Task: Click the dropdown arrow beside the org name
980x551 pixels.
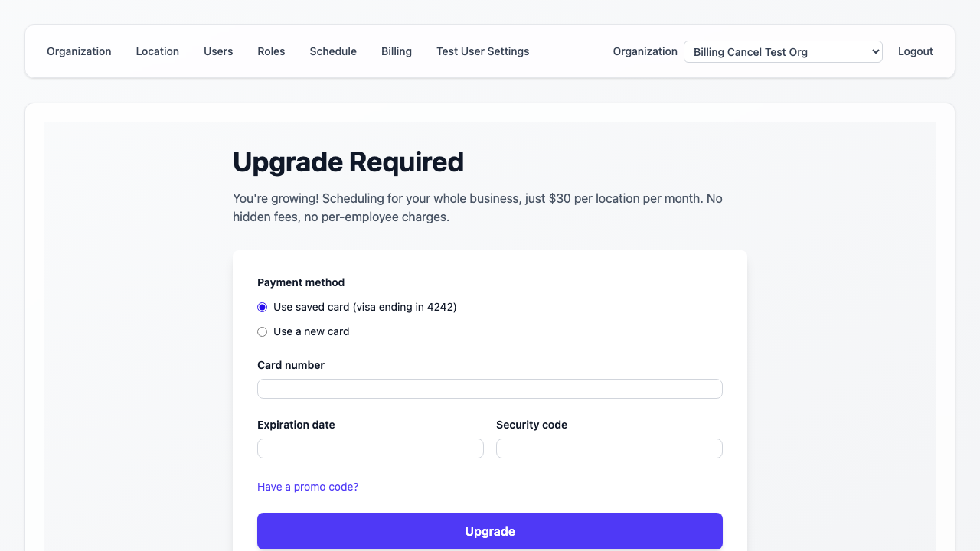Action: coord(874,51)
